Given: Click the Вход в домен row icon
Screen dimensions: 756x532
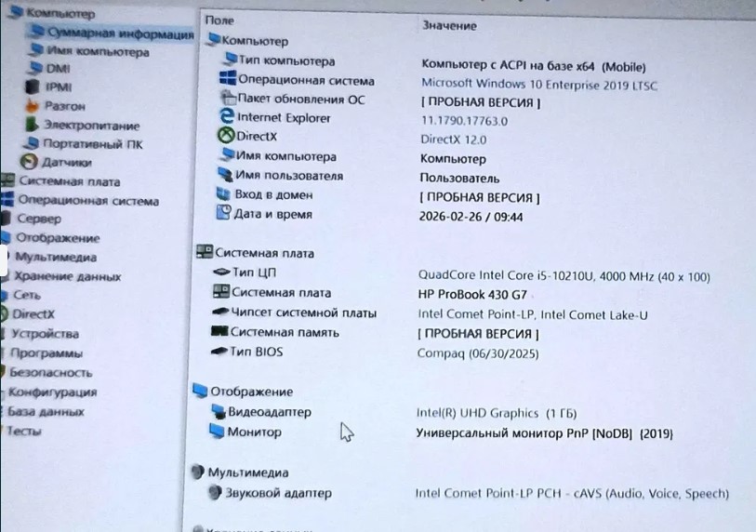Looking at the screenshot, I should click(x=223, y=193).
